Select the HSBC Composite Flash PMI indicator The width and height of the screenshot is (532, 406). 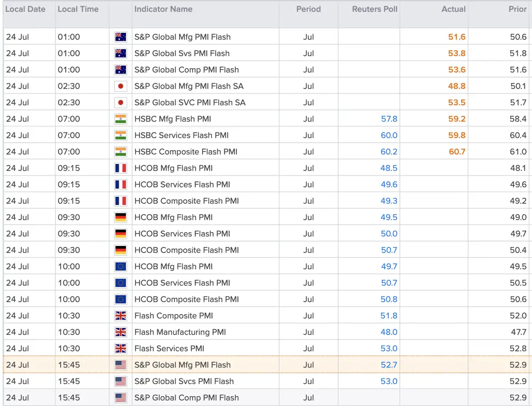186,152
